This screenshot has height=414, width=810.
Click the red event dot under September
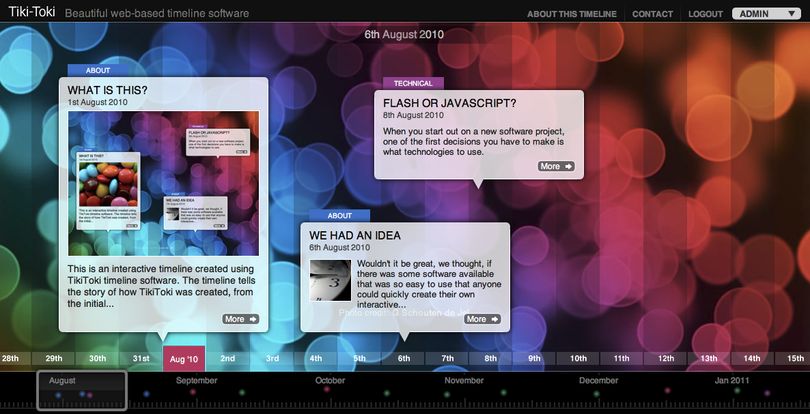point(193,392)
